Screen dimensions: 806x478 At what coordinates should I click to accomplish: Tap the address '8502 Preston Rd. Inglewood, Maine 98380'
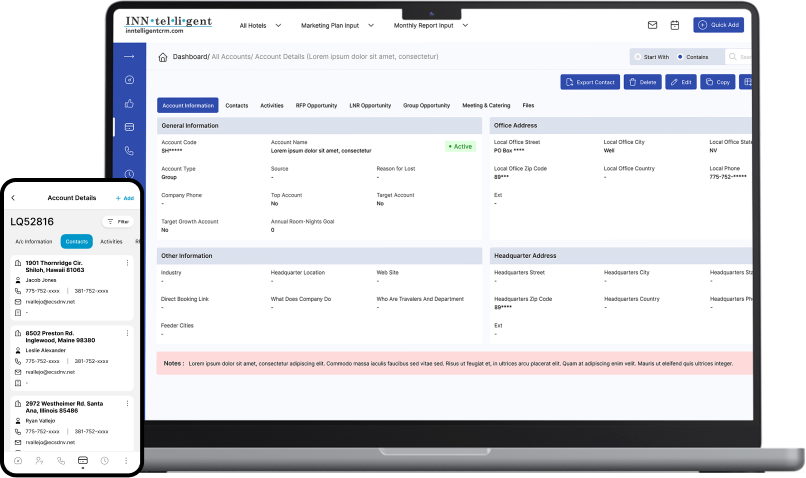click(x=60, y=337)
